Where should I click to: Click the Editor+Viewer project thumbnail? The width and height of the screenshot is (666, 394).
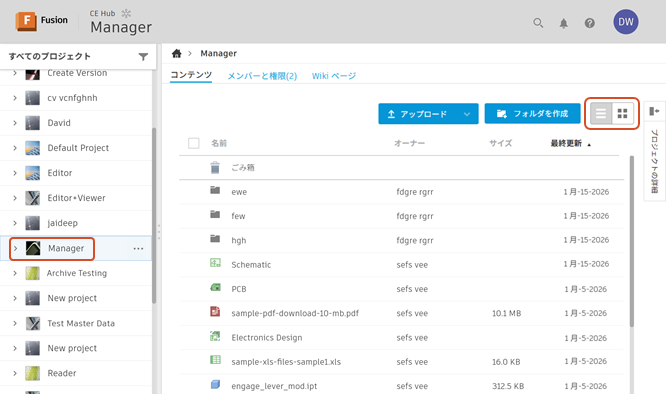click(x=33, y=198)
